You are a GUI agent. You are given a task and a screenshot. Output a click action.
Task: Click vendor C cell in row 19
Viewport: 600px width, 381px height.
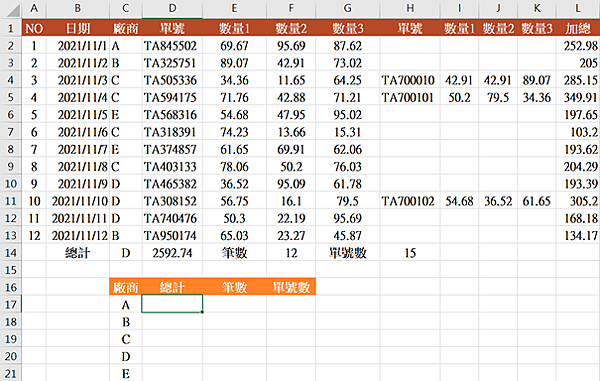[x=126, y=339]
